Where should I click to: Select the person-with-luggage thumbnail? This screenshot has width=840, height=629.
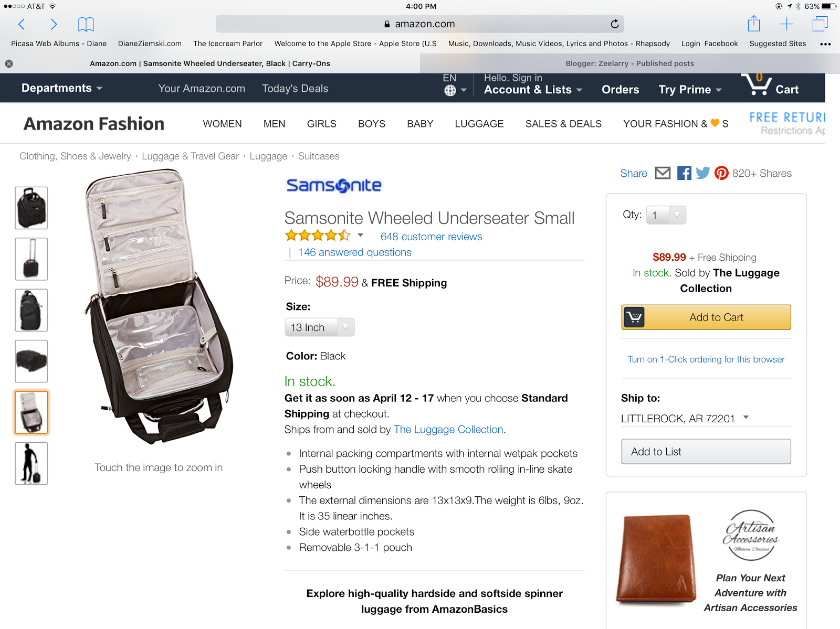(x=31, y=463)
